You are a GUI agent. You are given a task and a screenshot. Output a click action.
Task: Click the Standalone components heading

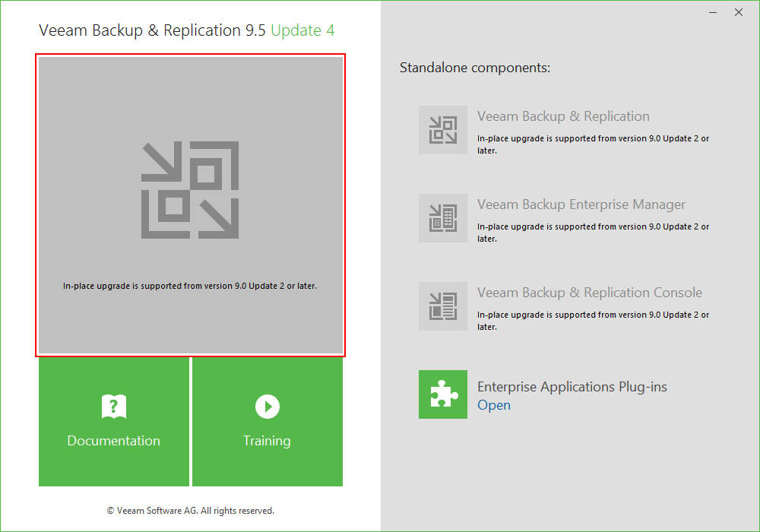click(475, 68)
